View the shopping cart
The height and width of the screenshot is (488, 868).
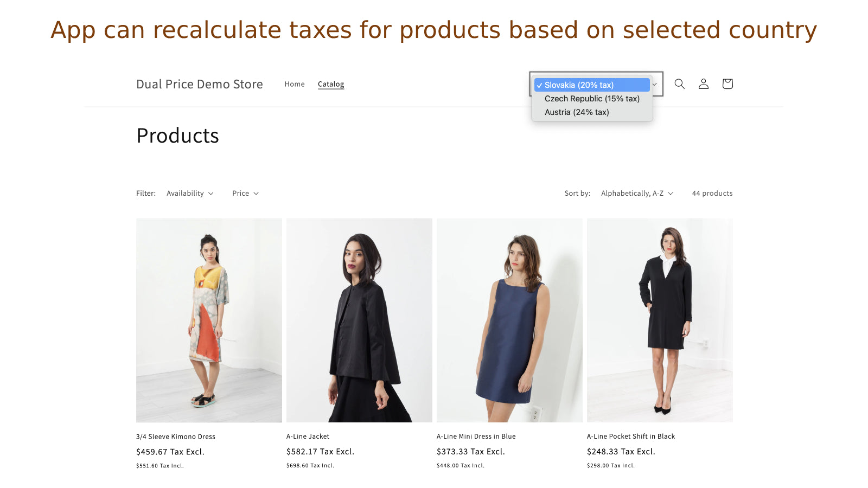(x=727, y=84)
